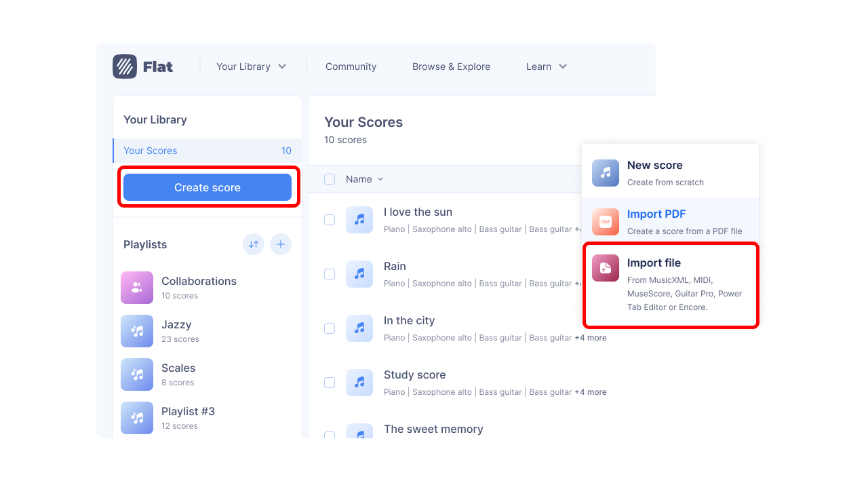This screenshot has width=868, height=481.
Task: Expand the Your Library navigation dropdown
Action: pyautogui.click(x=251, y=66)
